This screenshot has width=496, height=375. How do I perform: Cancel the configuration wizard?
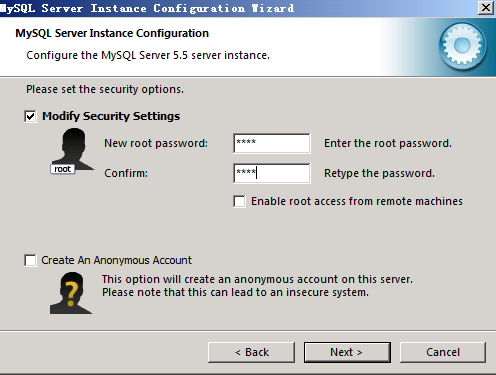pos(443,352)
